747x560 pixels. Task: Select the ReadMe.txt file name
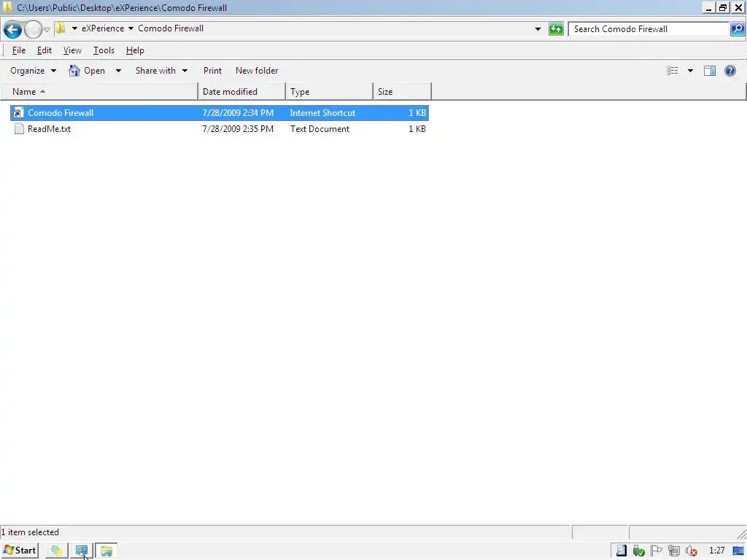(x=49, y=128)
